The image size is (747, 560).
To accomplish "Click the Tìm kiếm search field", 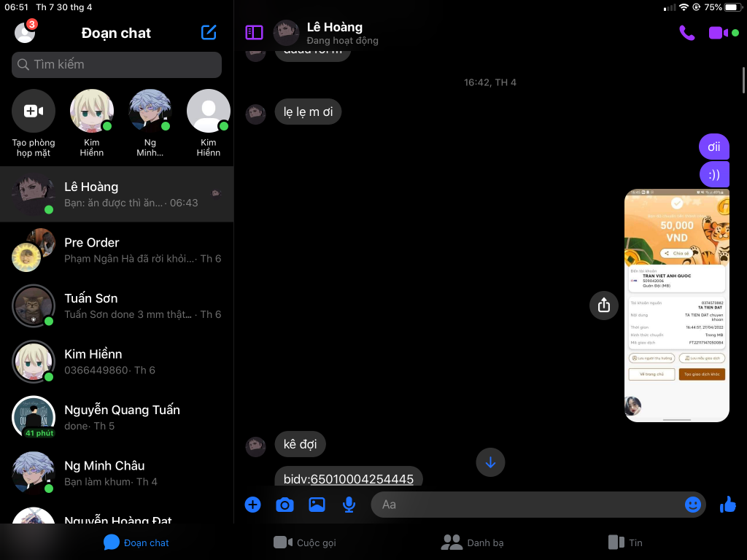I will click(117, 64).
